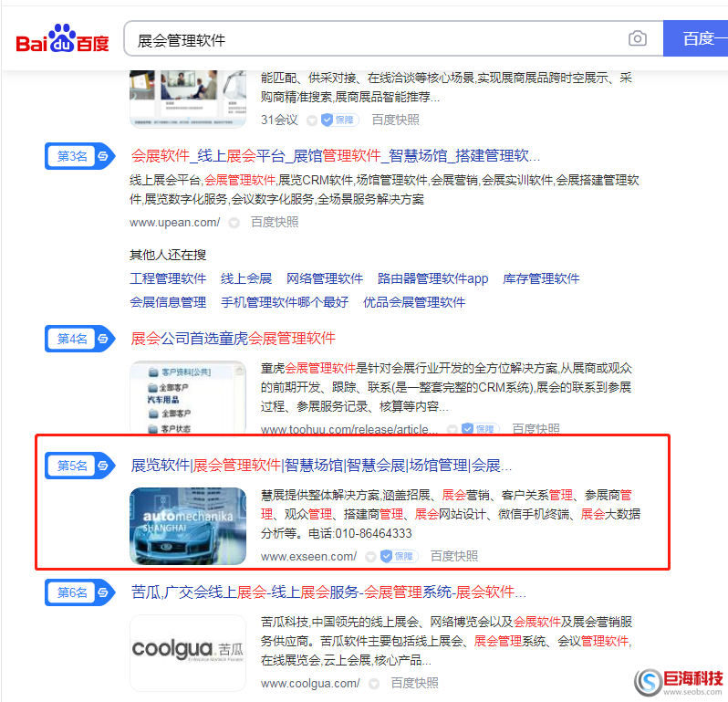Select related search 线上会展
Viewport: 728px width, 702px height.
pyautogui.click(x=246, y=278)
